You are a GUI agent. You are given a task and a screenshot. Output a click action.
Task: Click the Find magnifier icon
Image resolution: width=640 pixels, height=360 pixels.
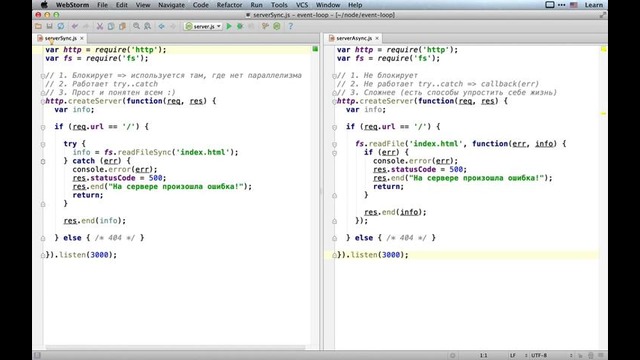136,26
